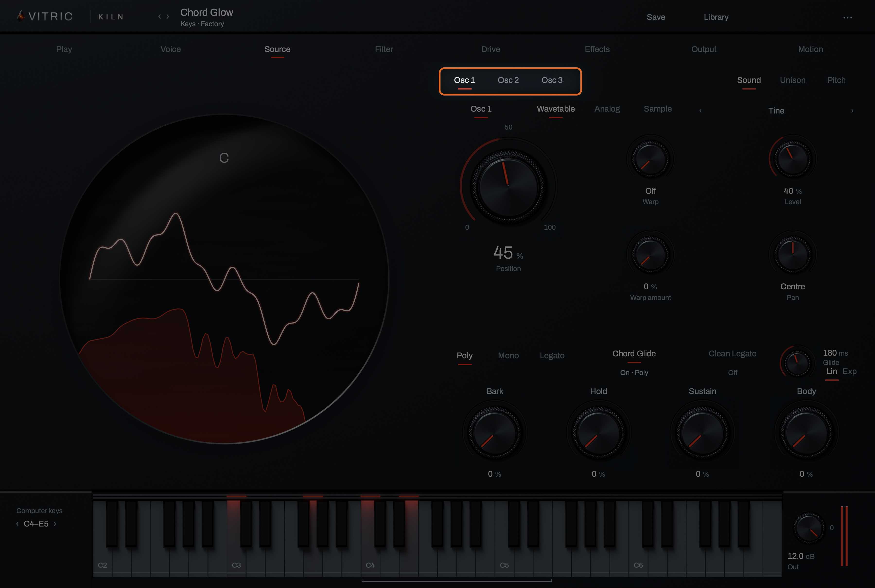Shift computer keys range up
The height and width of the screenshot is (588, 875).
[x=55, y=524]
